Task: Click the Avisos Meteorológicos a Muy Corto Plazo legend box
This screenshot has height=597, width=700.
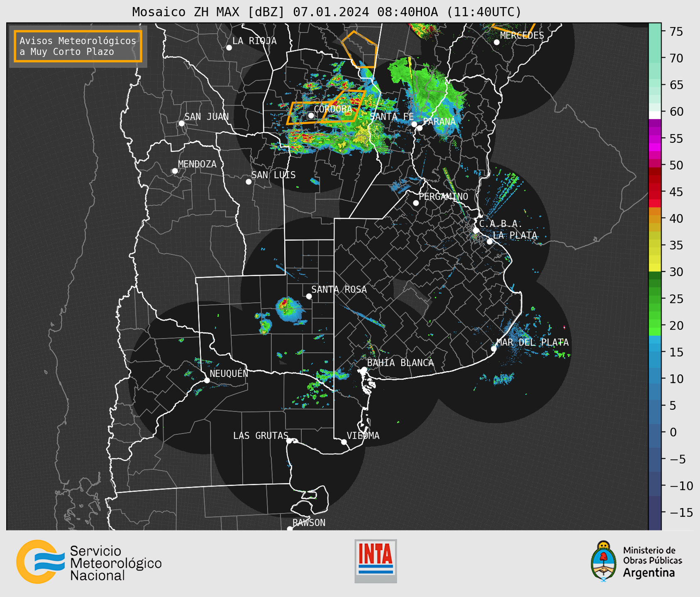Action: pos(78,46)
